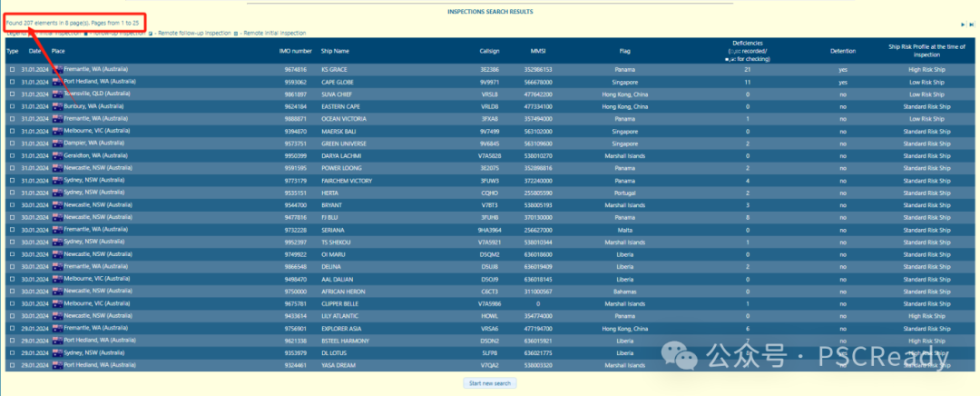Click MMSI value 566678000

tap(538, 82)
